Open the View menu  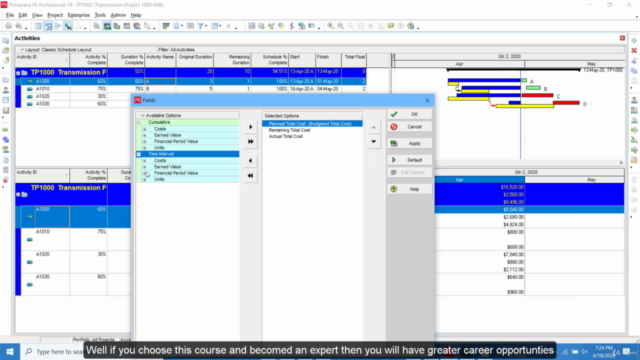(x=37, y=15)
